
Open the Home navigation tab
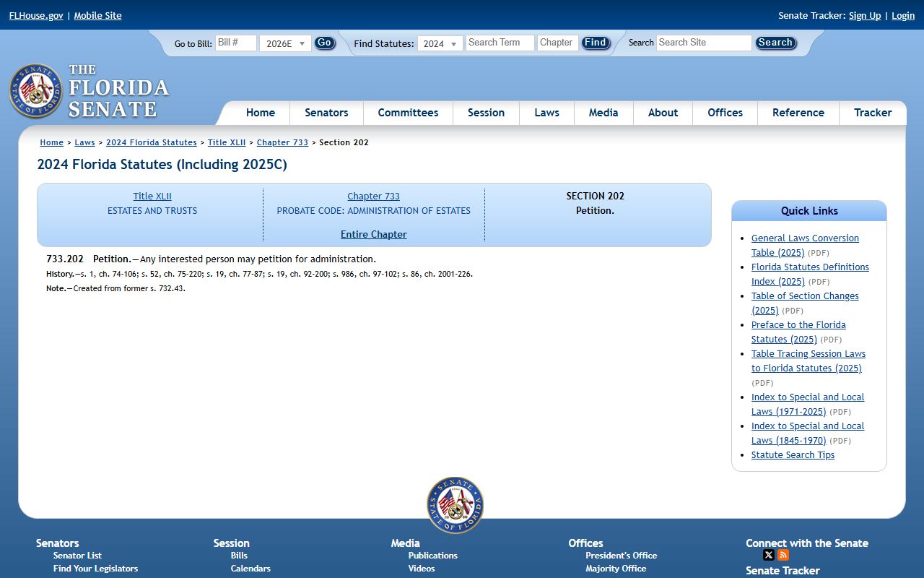pos(261,113)
